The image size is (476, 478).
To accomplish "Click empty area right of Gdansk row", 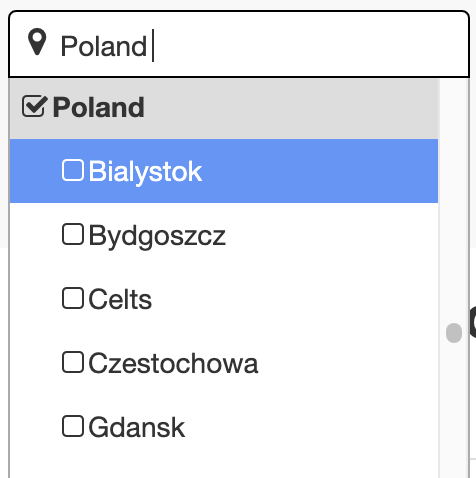I will tap(310, 427).
